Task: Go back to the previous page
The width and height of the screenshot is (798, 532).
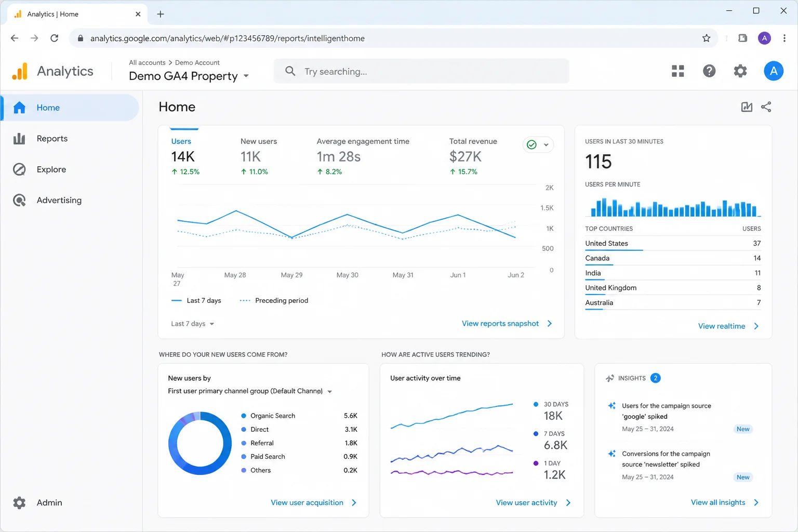Action: click(15, 38)
